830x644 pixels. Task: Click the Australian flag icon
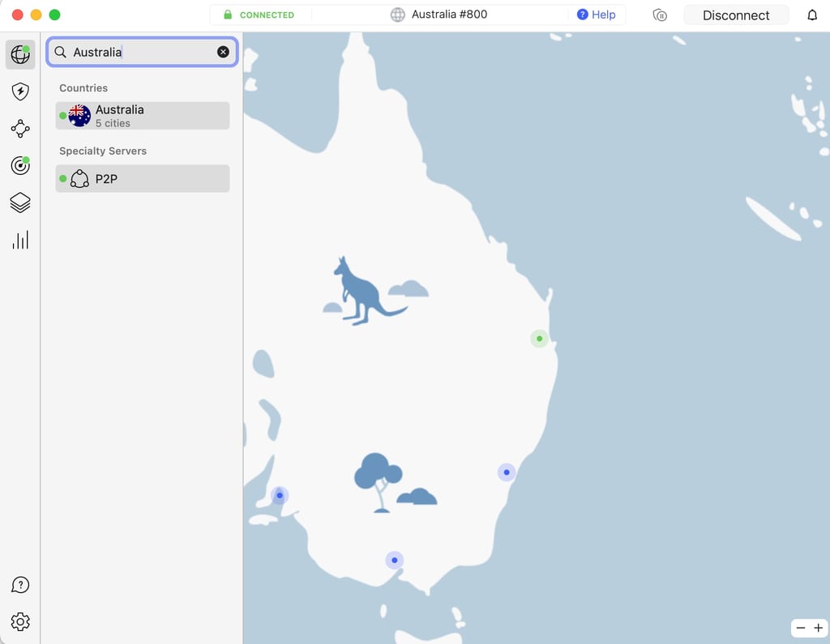pyautogui.click(x=79, y=115)
